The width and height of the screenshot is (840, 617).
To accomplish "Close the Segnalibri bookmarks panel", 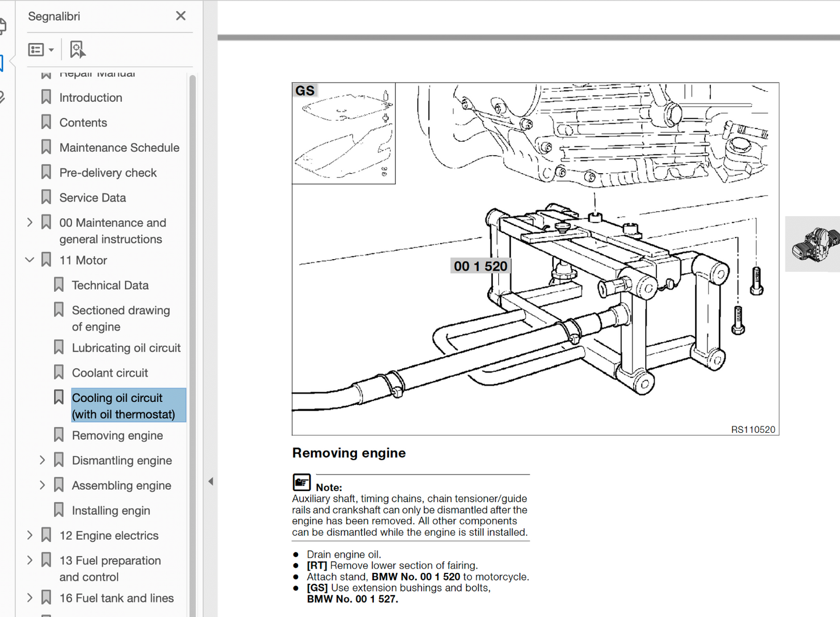I will [181, 16].
